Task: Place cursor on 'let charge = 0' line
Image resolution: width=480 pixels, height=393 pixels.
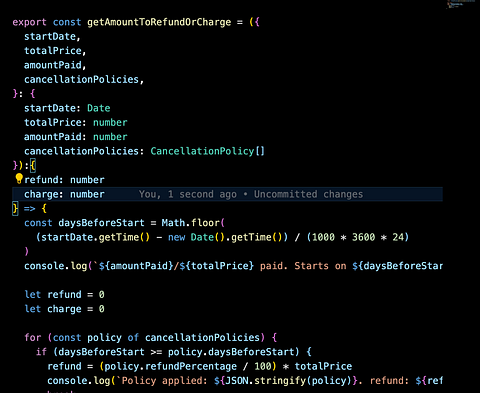Action: pyautogui.click(x=64, y=309)
